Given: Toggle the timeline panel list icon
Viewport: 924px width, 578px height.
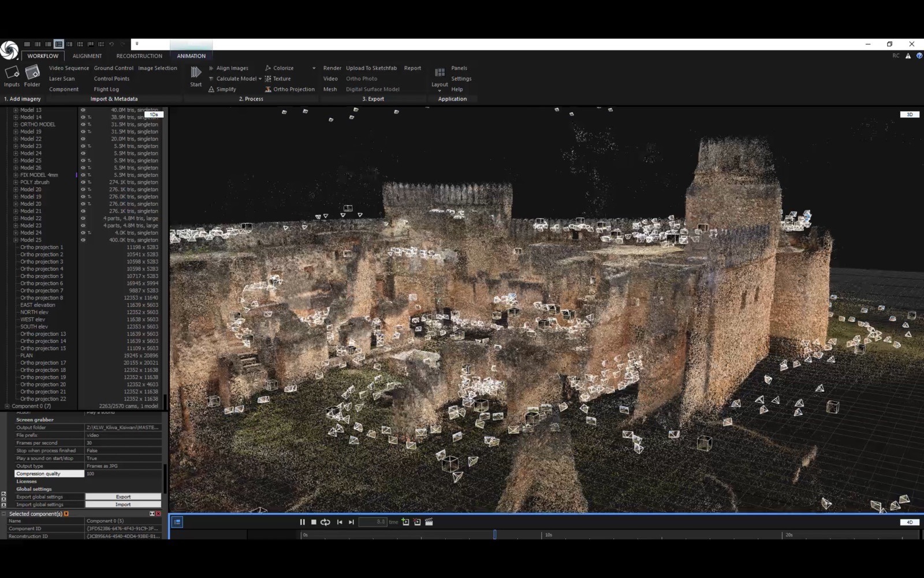Looking at the screenshot, I should click(x=177, y=522).
